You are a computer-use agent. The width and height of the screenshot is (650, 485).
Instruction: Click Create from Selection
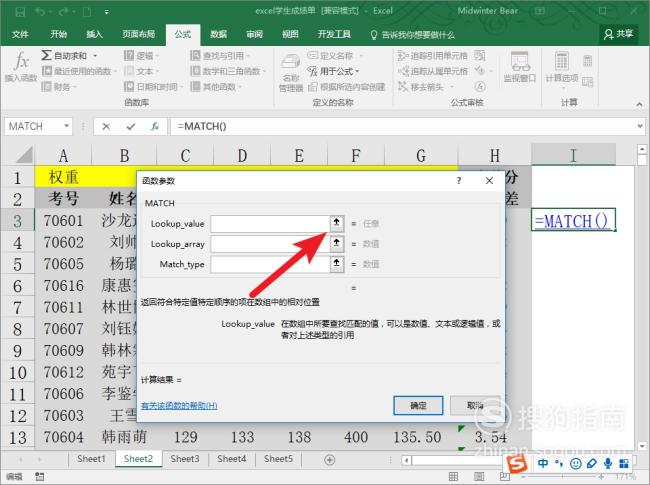347,87
